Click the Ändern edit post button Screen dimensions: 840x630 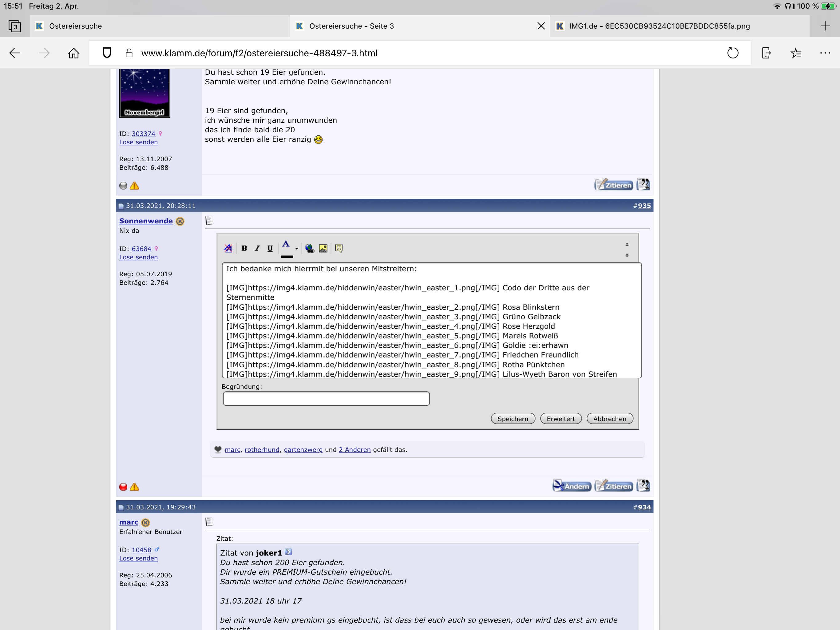pos(572,486)
